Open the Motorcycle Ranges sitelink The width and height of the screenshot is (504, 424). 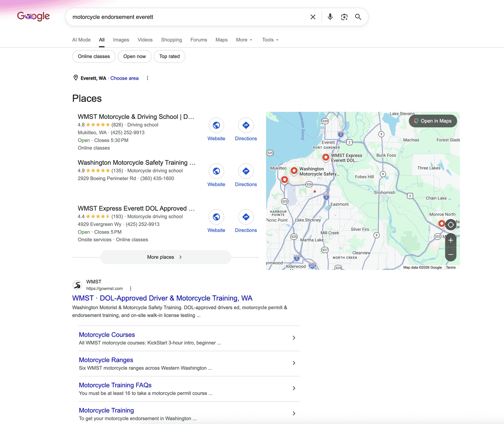point(106,360)
